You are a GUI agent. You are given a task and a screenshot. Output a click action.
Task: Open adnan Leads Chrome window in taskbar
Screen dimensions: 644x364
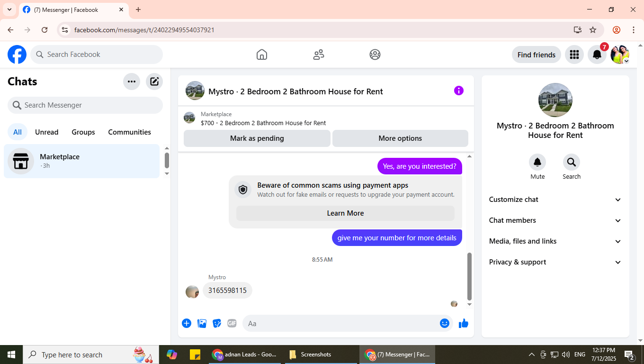coord(246,355)
